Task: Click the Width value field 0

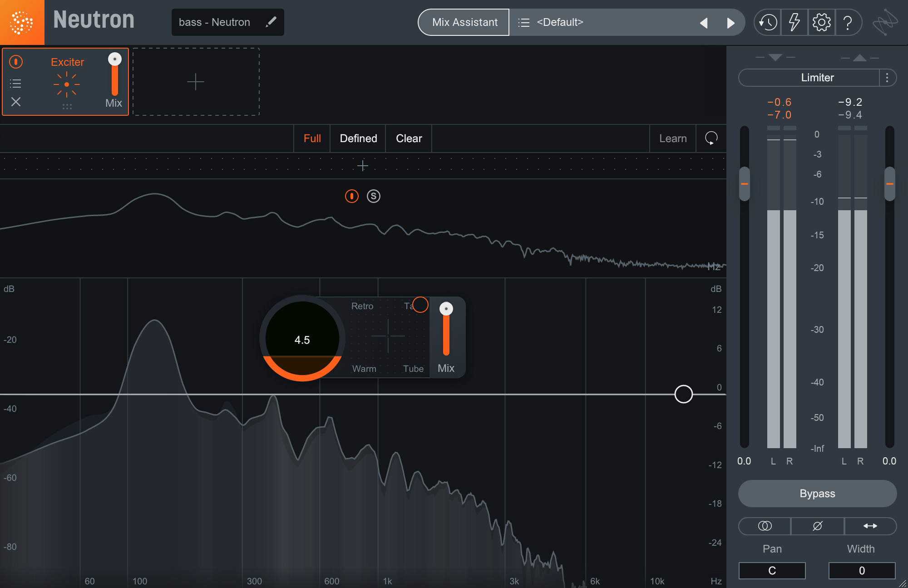Action: [x=862, y=571]
